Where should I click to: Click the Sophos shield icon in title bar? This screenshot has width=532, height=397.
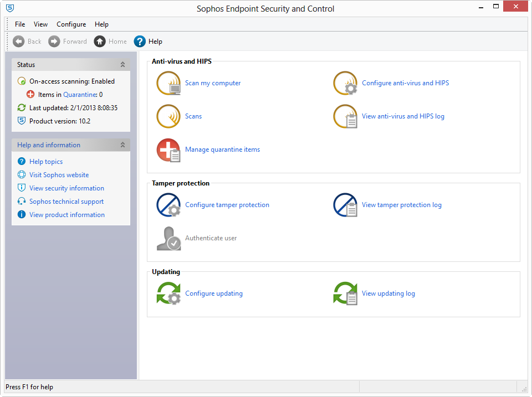tap(9, 8)
